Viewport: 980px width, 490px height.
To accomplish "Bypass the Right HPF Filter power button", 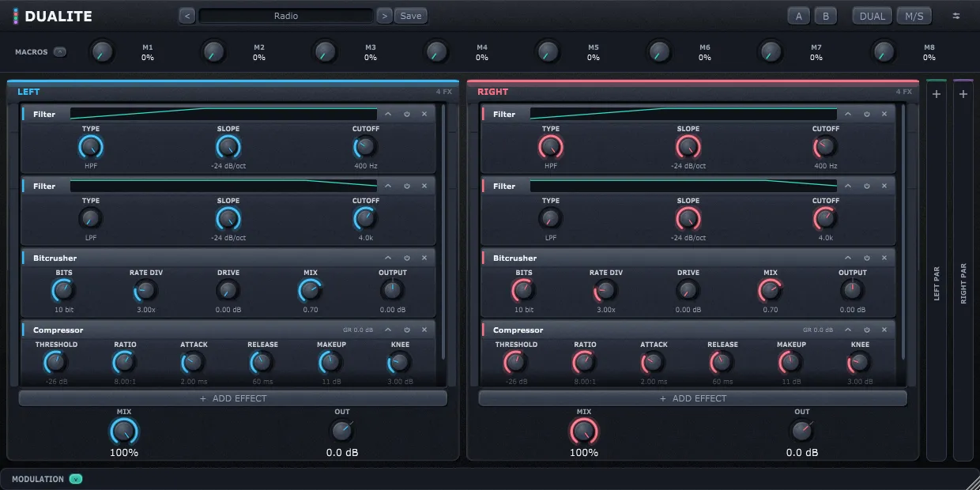I will coord(867,114).
